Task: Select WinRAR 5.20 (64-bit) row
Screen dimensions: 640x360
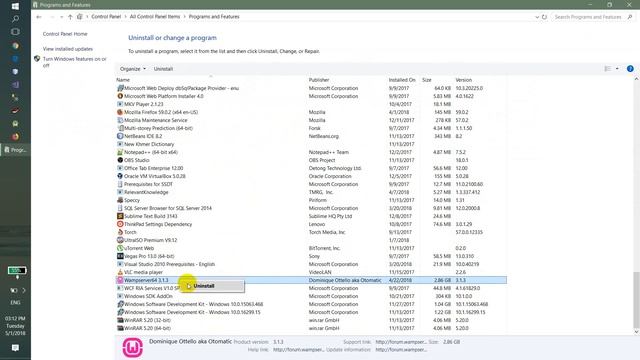Action: point(311,328)
